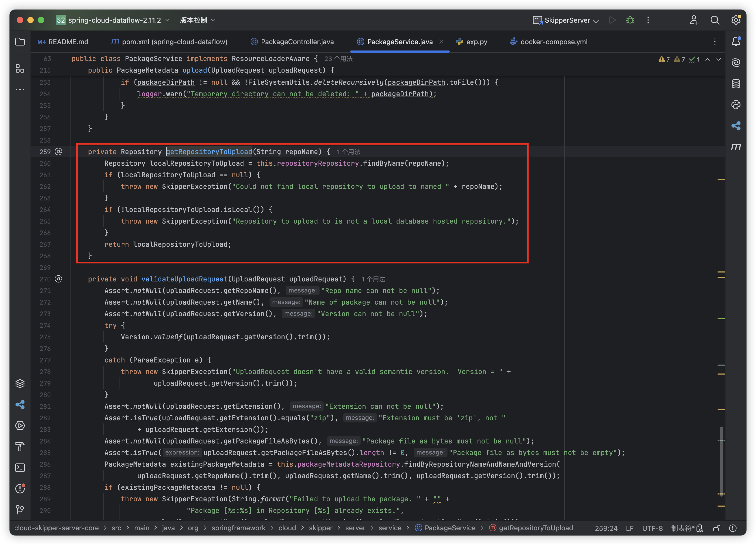Toggle the read-only lock icon in status bar
The image size is (756, 545).
click(716, 528)
